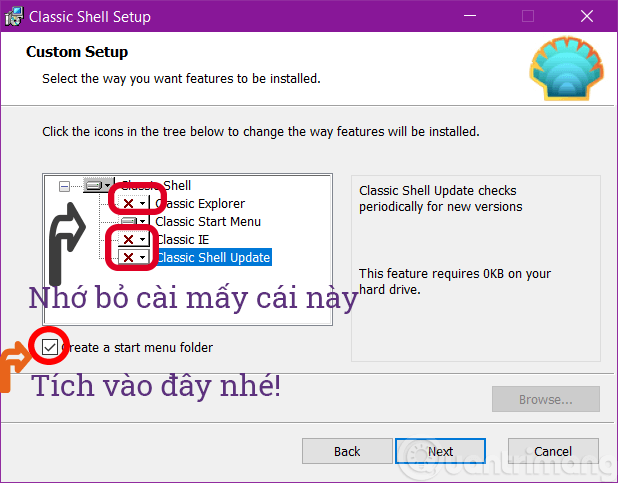Open Classic Start Menu install option dropdown
Viewport: 618px width, 483px height.
(x=134, y=221)
